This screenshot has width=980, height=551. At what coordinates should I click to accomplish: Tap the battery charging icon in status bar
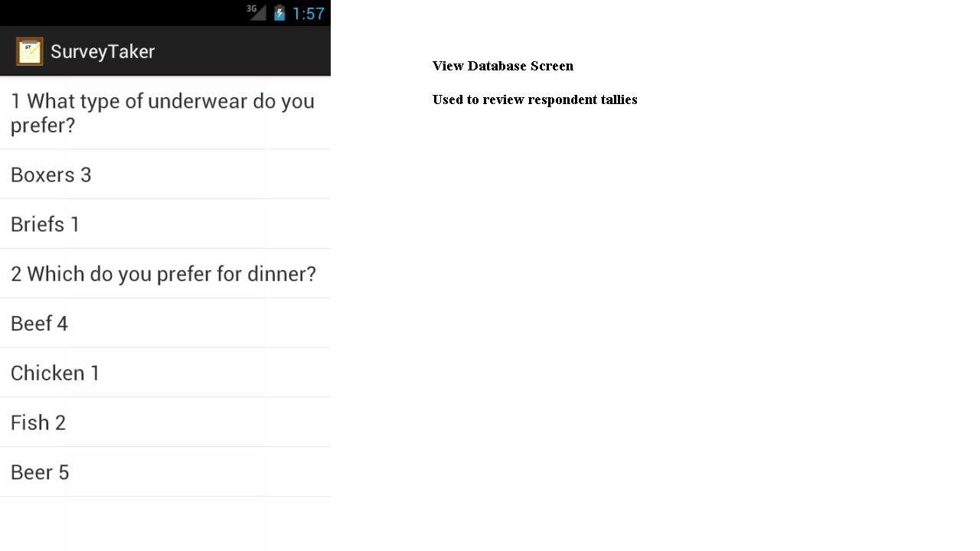click(279, 12)
